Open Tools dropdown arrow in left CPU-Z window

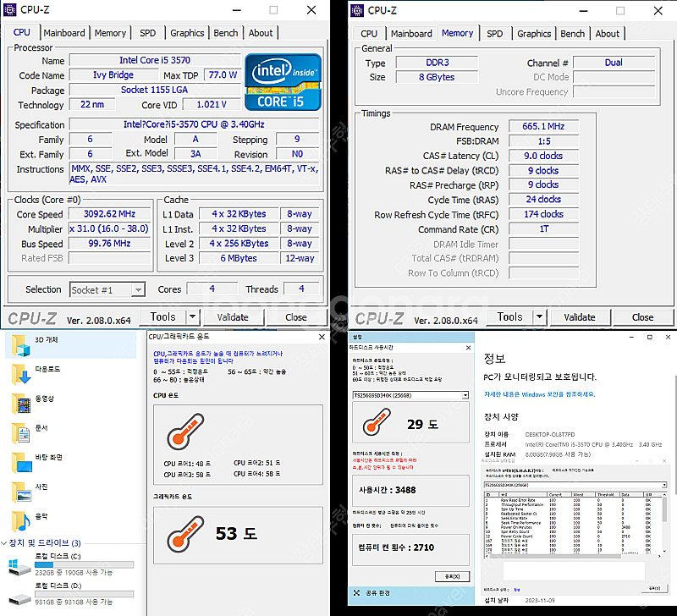[x=193, y=316]
